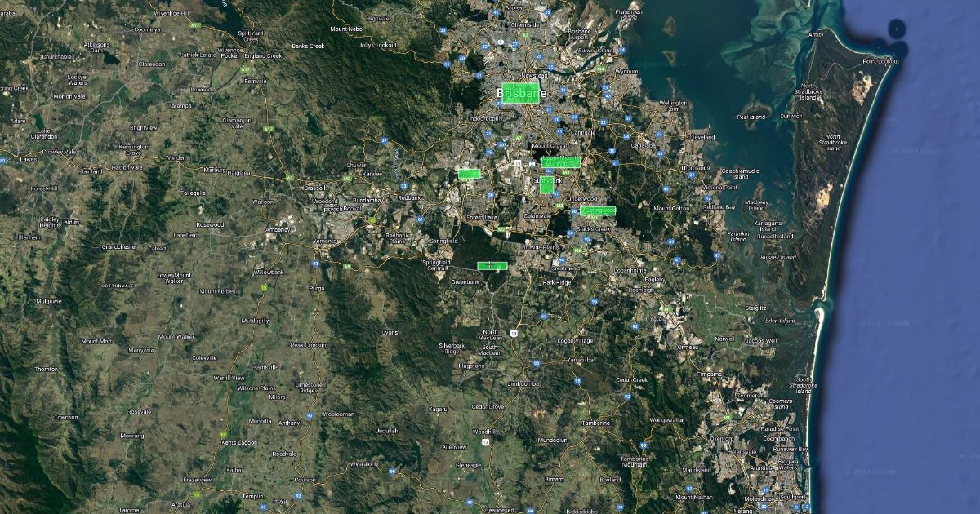980x514 pixels.
Task: Select the Underwood label
Action: (582, 198)
